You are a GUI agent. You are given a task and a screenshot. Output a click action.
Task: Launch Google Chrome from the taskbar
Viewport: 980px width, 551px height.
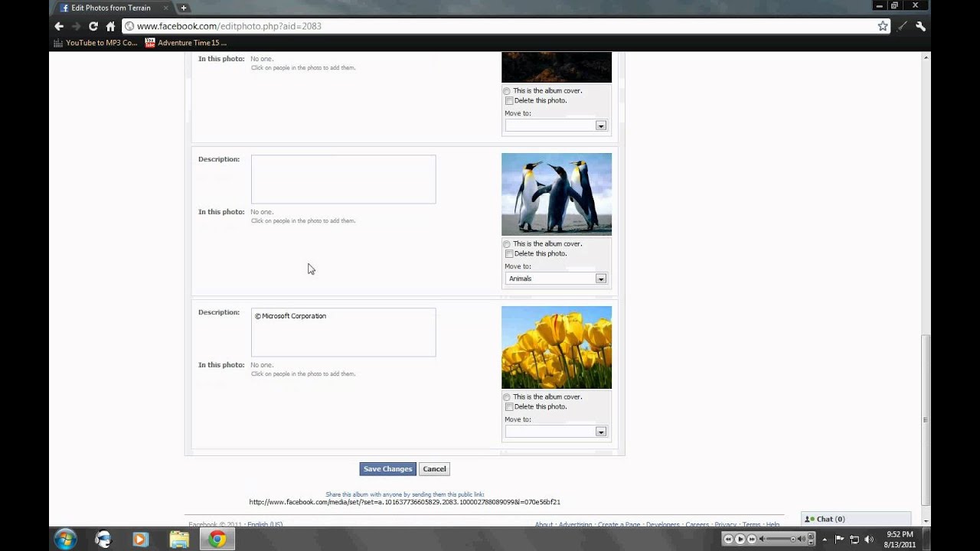(217, 540)
